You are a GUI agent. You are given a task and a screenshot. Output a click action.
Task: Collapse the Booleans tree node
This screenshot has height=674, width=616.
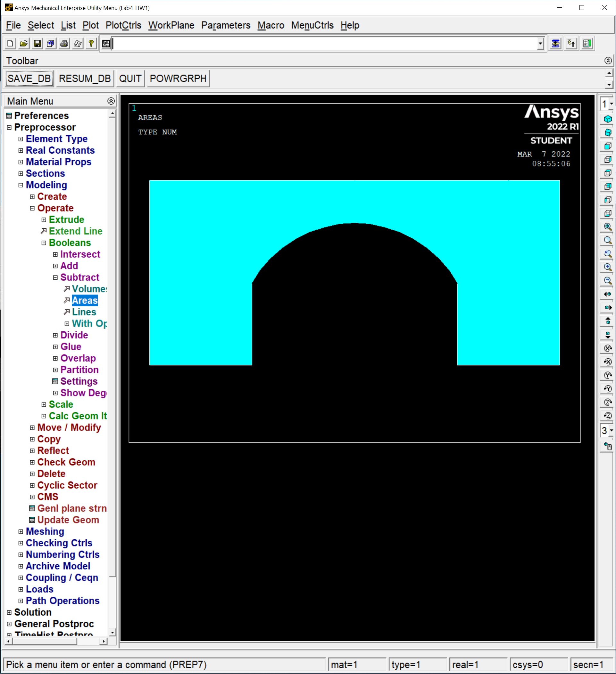(x=44, y=243)
